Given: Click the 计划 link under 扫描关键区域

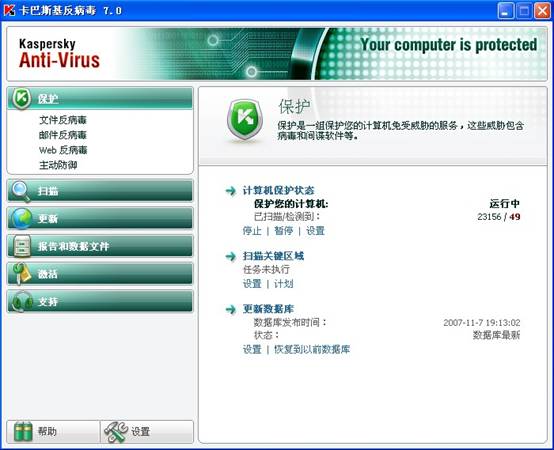Looking at the screenshot, I should pos(284,284).
